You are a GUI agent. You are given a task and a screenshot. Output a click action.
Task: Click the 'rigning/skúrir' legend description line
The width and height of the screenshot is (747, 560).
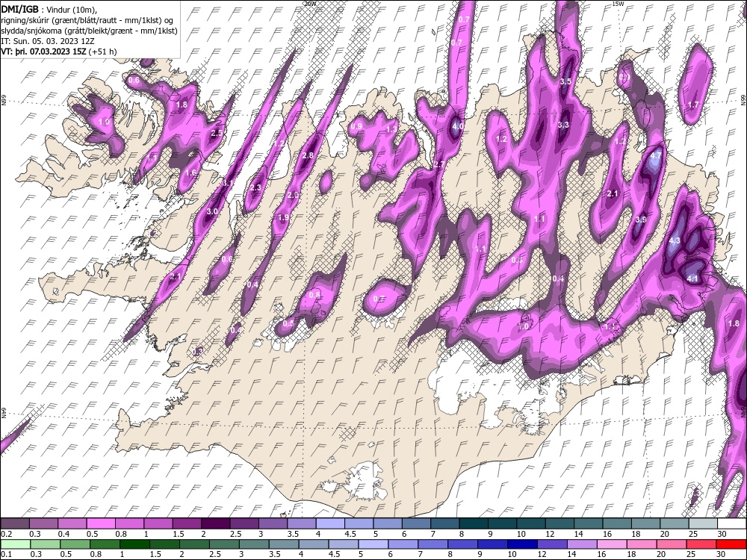pyautogui.click(x=87, y=20)
